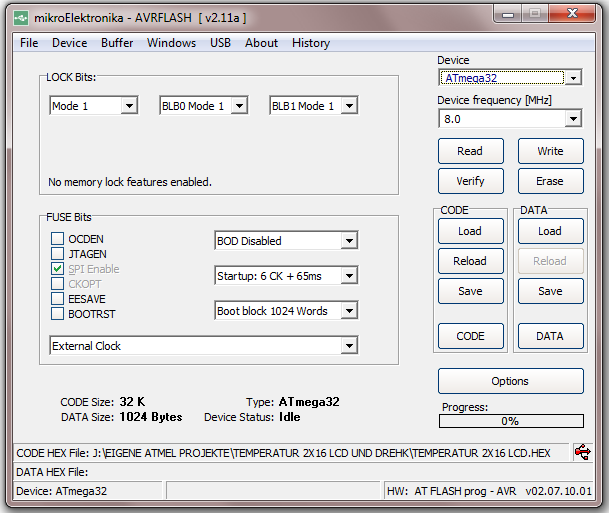
Task: Check the CKOPT fuse bit
Action: pos(57,284)
